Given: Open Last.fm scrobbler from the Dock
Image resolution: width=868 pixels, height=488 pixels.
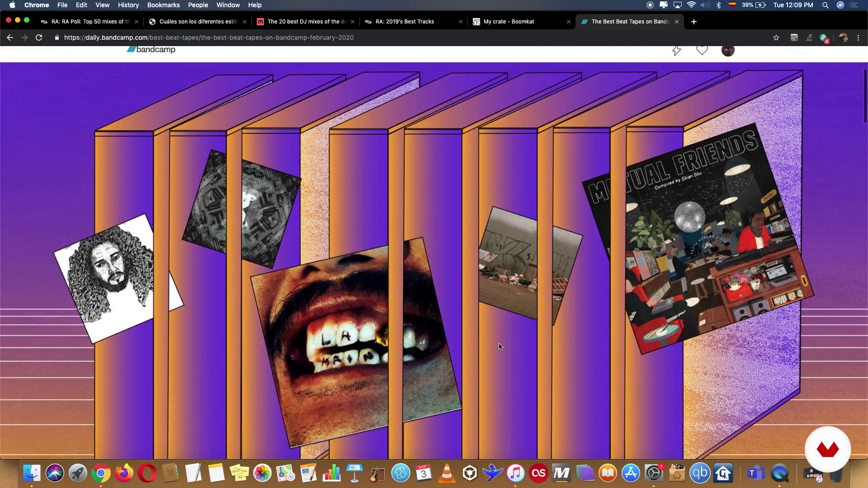Looking at the screenshot, I should pos(538,473).
